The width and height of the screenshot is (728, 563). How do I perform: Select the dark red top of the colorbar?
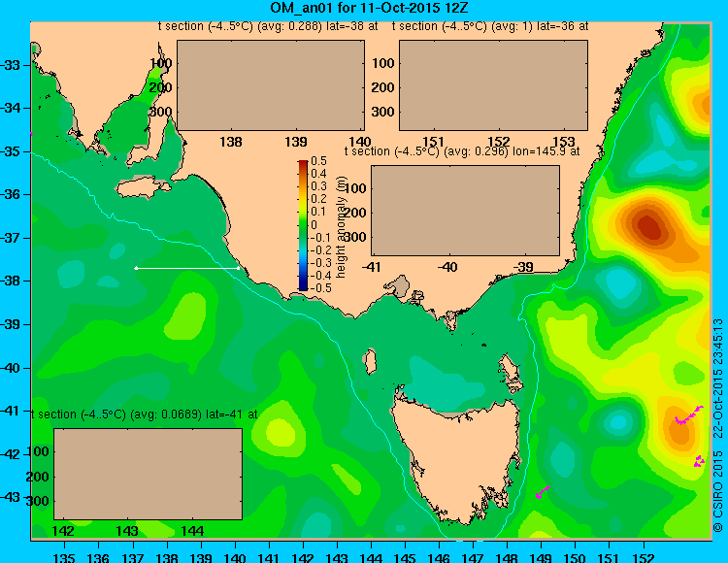(x=303, y=163)
